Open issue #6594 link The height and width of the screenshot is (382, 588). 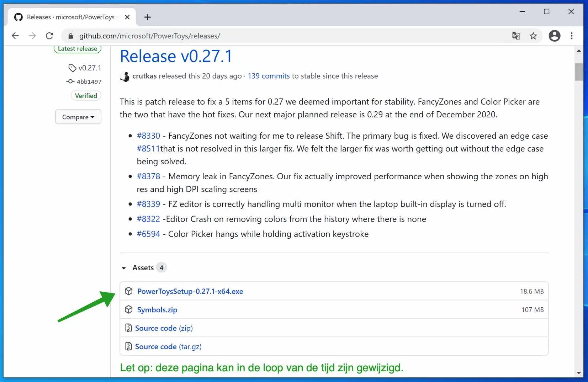pos(148,234)
